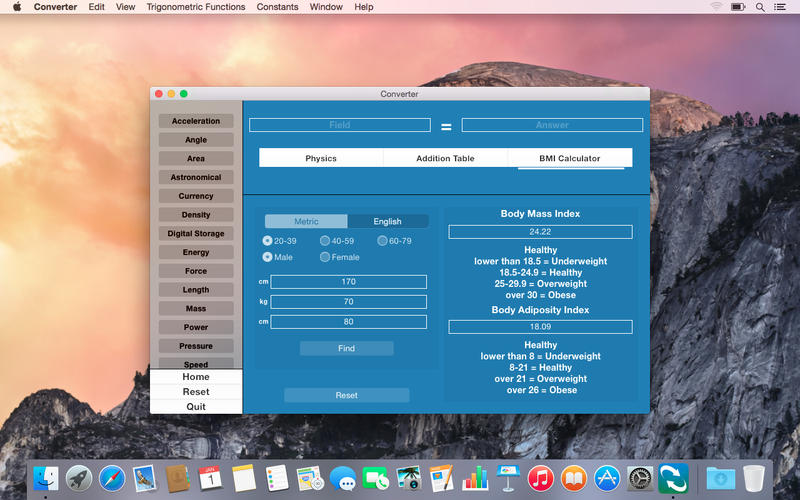Switch to the Addition Table tab
Image resolution: width=800 pixels, height=500 pixels.
click(x=445, y=158)
